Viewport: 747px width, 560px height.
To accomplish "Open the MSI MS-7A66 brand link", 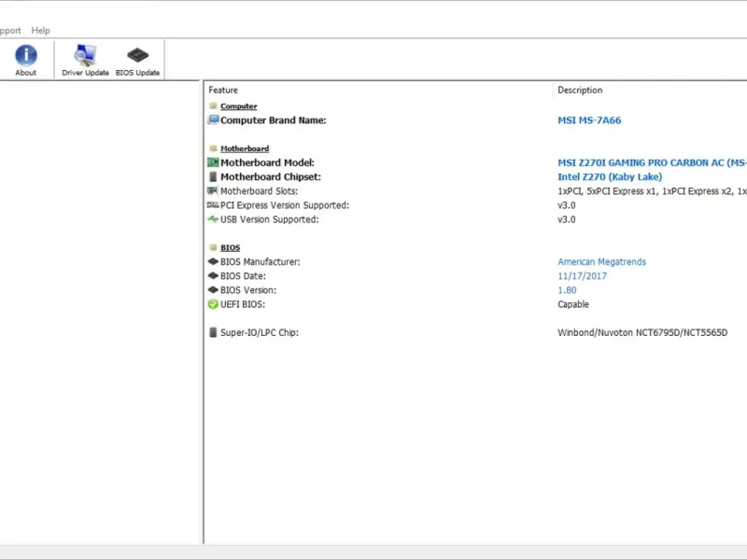I will [x=589, y=120].
